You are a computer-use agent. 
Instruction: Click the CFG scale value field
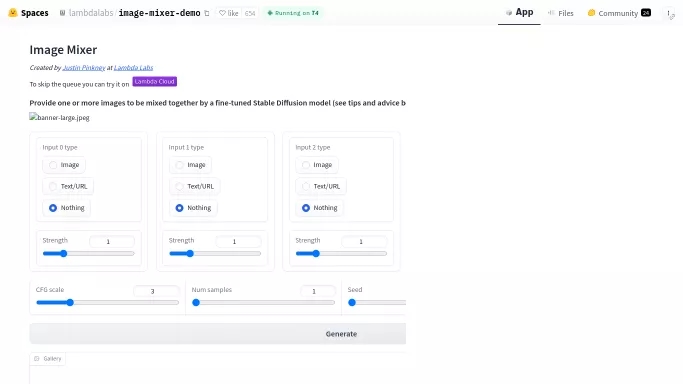coord(156,291)
